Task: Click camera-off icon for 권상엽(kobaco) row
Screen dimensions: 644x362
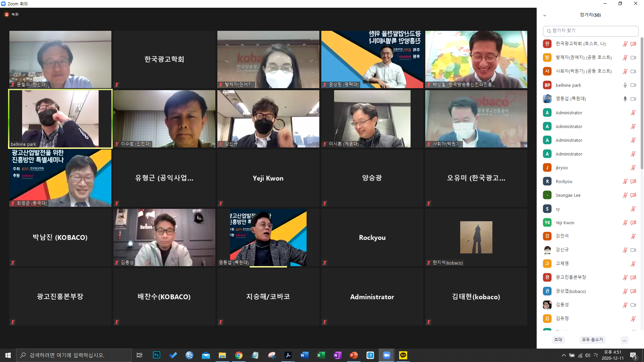Action: coord(633,291)
